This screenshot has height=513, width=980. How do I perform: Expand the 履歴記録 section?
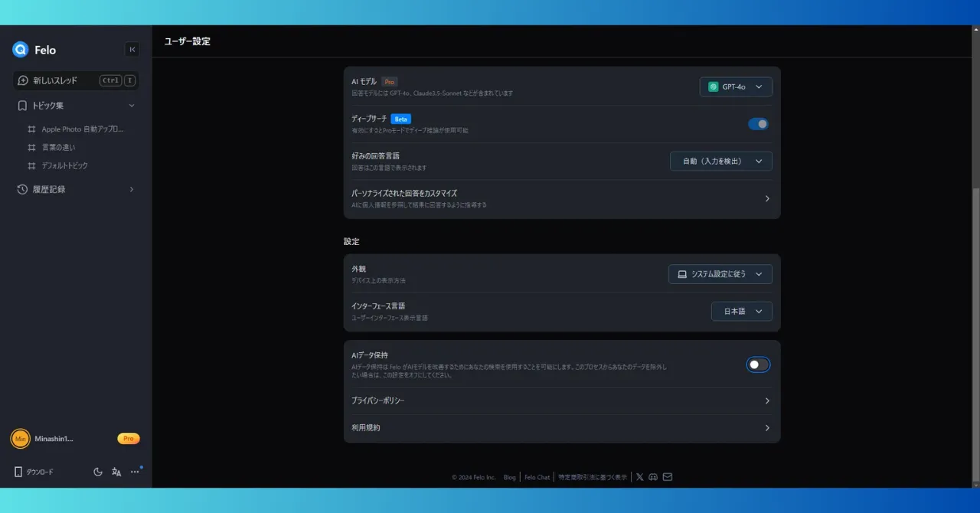[x=75, y=189]
